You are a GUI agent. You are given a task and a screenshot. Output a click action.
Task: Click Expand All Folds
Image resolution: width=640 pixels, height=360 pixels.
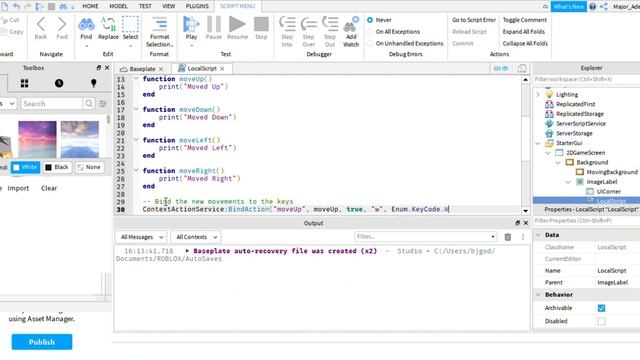(524, 31)
